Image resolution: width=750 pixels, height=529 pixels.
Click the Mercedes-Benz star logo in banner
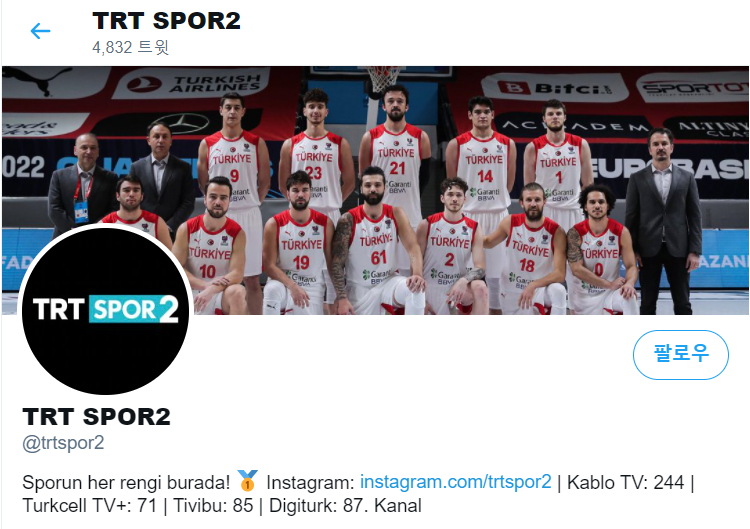(183, 123)
